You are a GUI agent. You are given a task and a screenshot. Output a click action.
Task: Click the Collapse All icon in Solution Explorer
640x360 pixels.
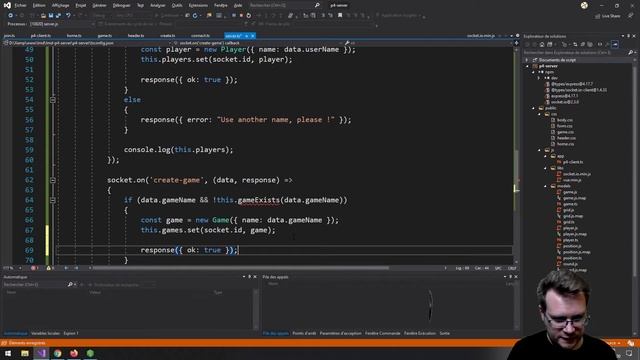[x=582, y=44]
